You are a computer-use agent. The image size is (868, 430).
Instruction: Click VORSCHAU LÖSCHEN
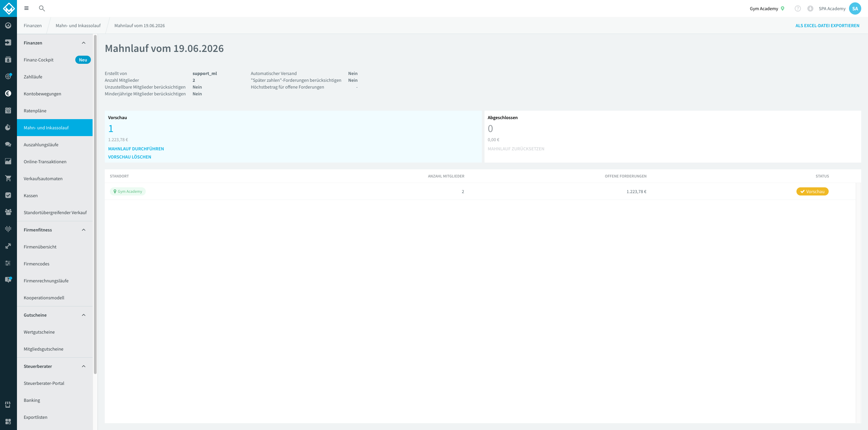pos(130,157)
